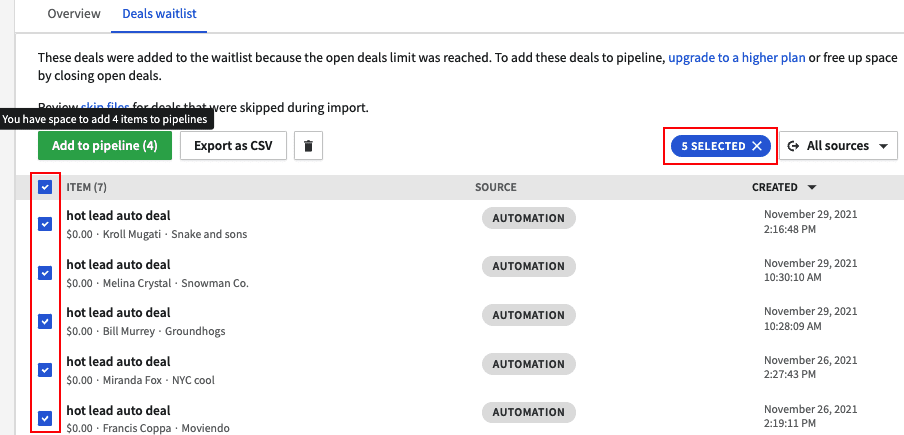The image size is (904, 435).
Task: Uncheck the Melina Crystal deal checkbox
Action: 45,273
